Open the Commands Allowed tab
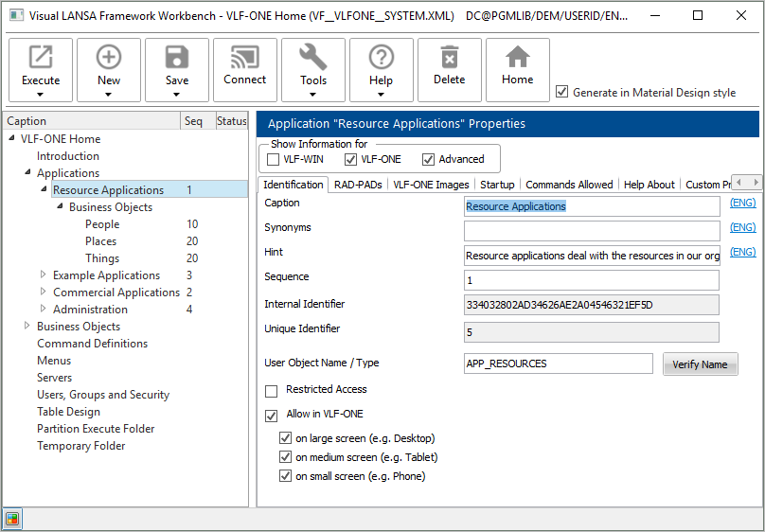The width and height of the screenshot is (765, 532). pyautogui.click(x=569, y=185)
